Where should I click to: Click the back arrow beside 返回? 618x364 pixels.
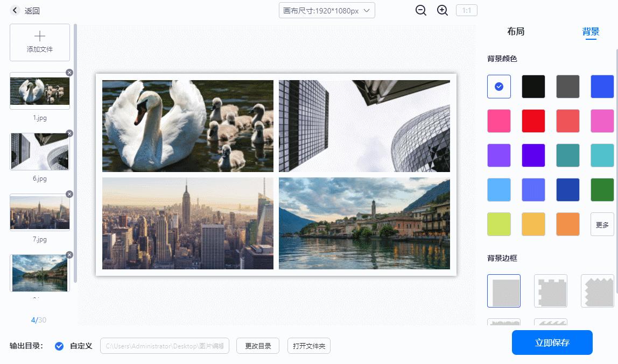(14, 10)
